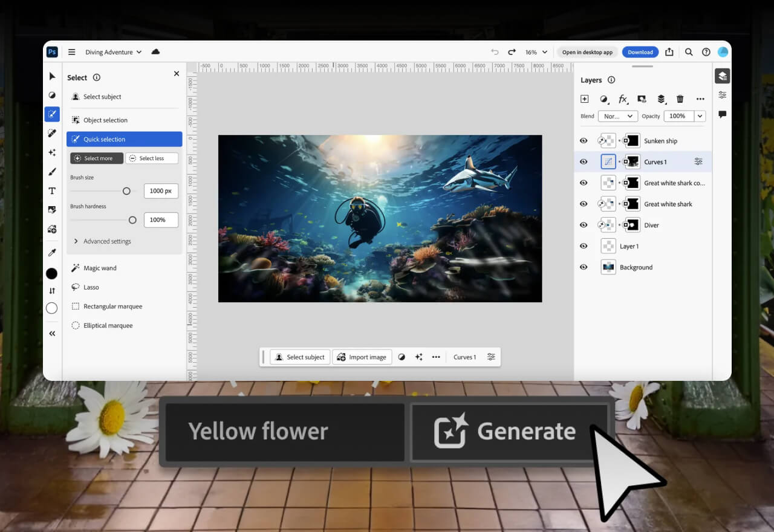Hide the Diver layer
The width and height of the screenshot is (774, 532).
tap(584, 225)
